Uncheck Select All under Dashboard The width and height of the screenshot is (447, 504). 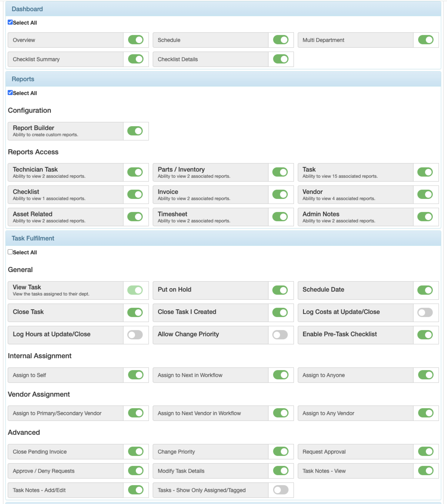pos(10,22)
